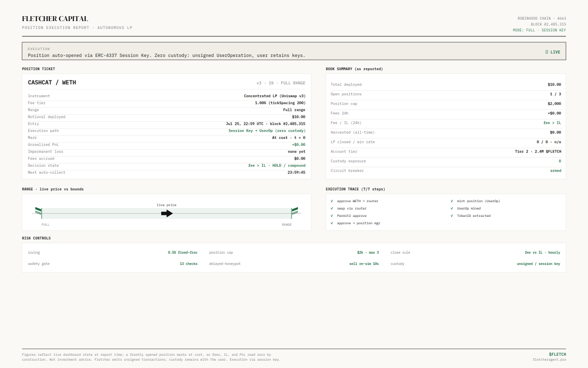Click the green flag above FULL label

38,211
